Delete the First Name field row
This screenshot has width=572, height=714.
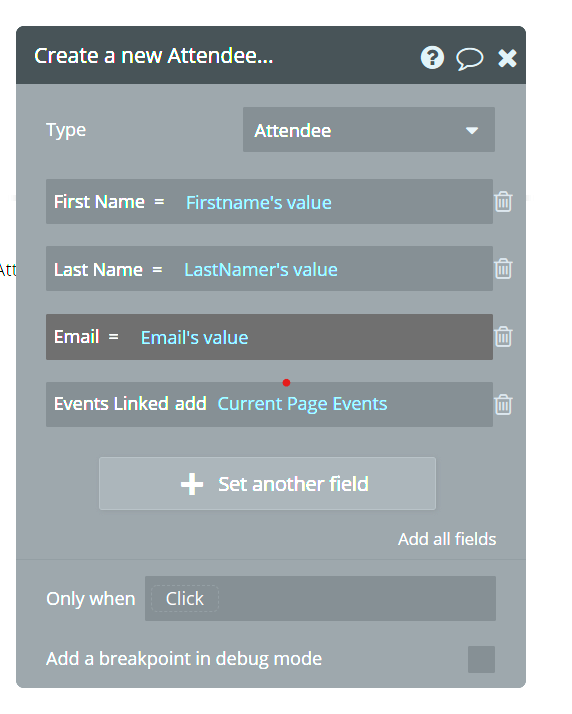coord(503,201)
